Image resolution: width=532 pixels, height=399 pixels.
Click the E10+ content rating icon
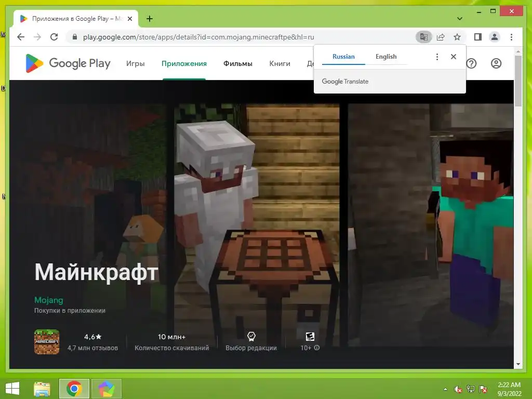[x=310, y=337]
